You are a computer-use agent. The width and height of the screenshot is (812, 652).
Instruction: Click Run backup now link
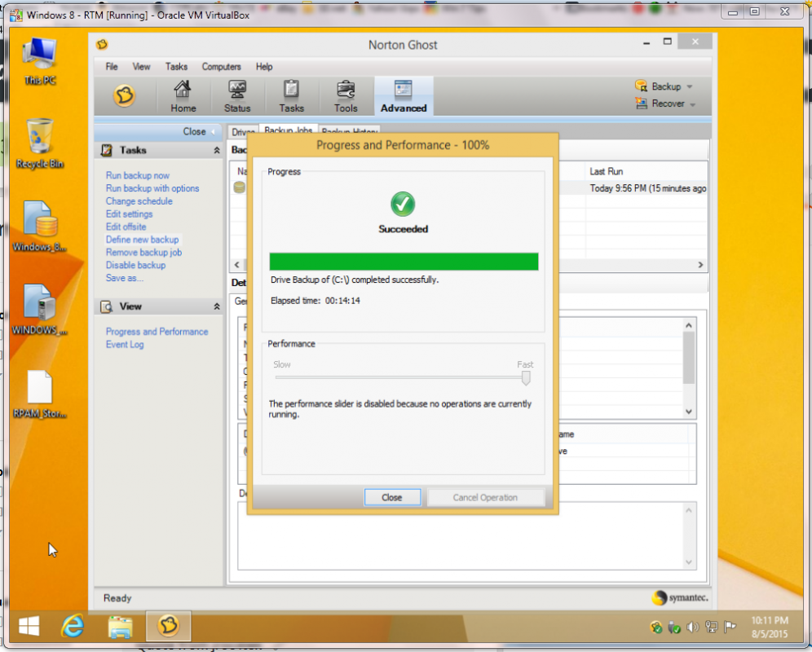point(137,175)
